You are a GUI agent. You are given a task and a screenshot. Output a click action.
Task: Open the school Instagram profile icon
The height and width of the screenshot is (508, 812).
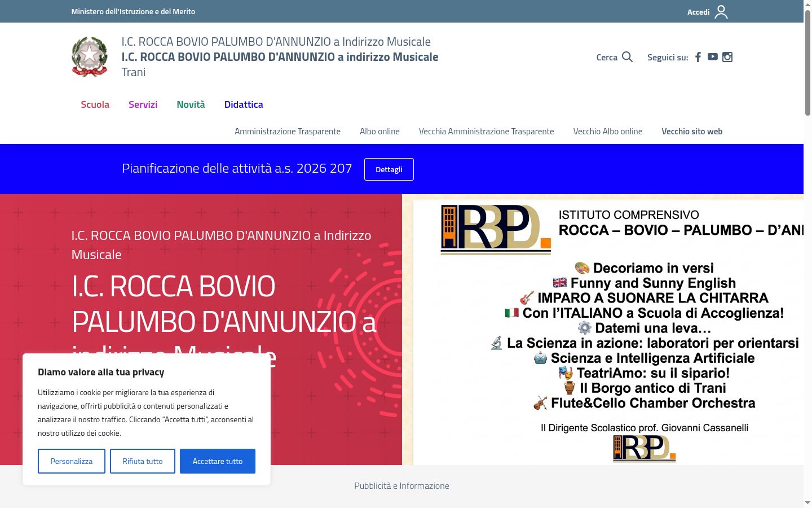(727, 57)
